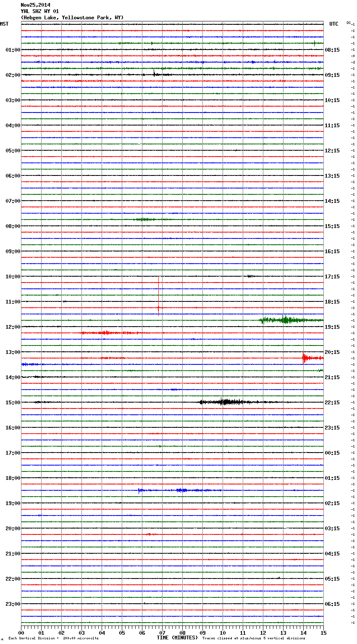Screen dimensions: 357x644
Task: Click the Hebgen Lake, Yellowstone Park location title
Action: [x=72, y=18]
